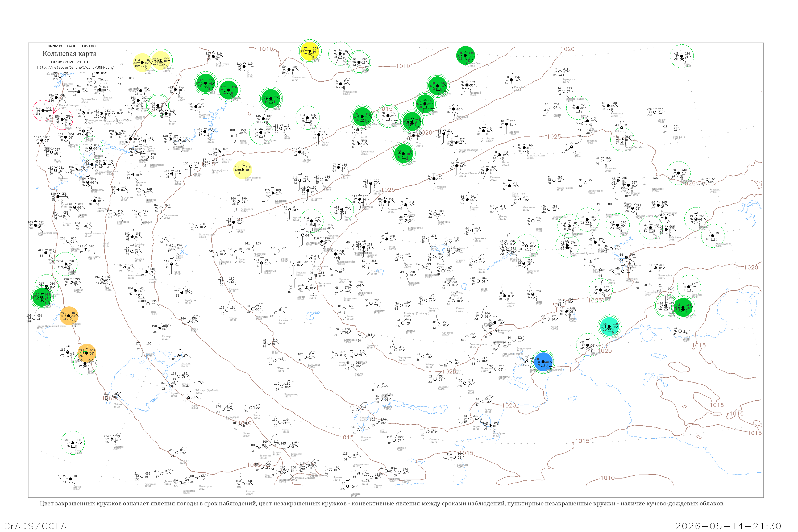Click the "GrADS/COLA" credit text
798x532 pixels.
[35, 526]
